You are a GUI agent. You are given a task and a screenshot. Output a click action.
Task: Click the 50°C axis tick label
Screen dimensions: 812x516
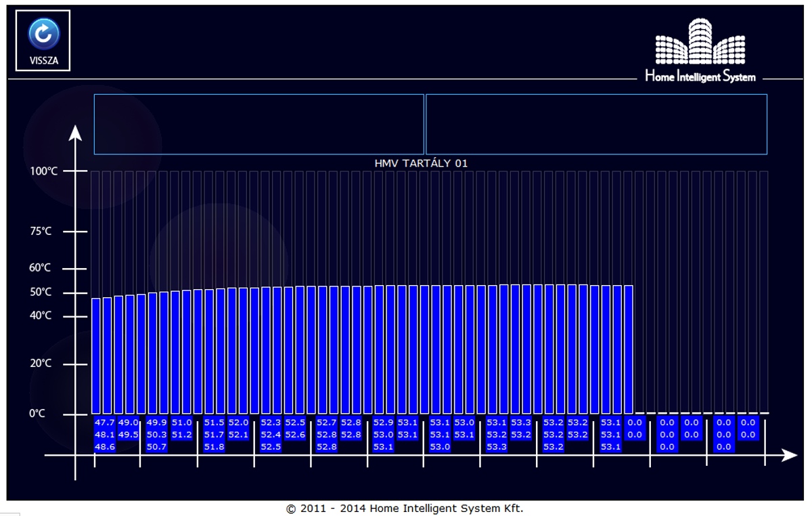(41, 293)
